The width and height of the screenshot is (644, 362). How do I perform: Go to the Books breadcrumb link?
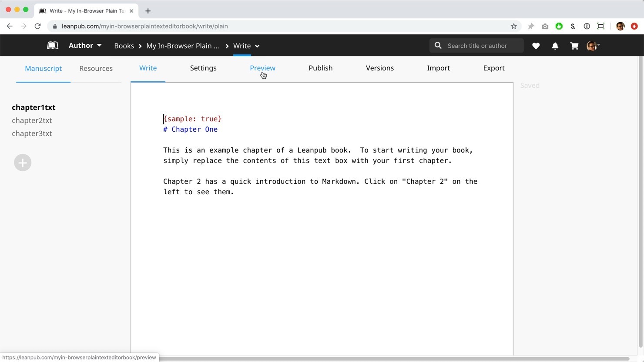(124, 46)
